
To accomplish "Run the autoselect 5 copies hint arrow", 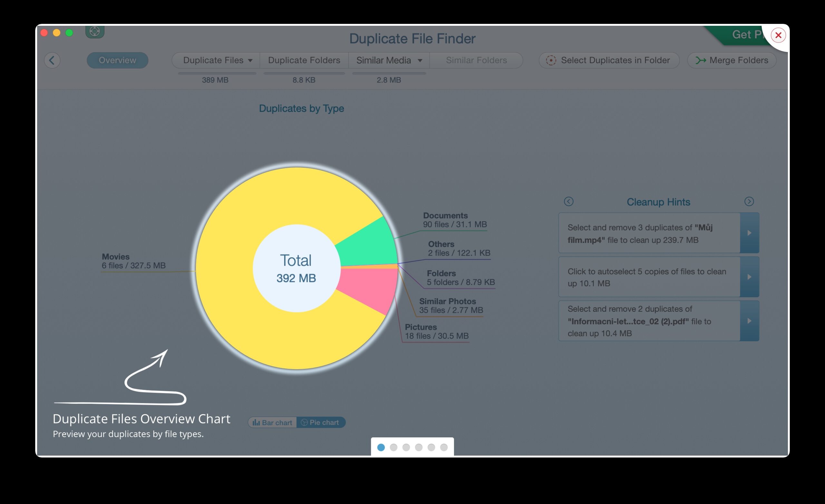I will (749, 277).
